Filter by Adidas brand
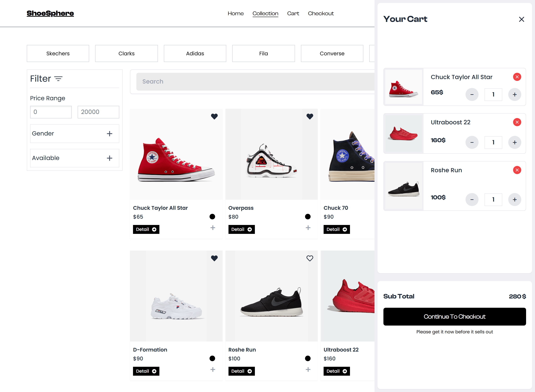The image size is (535, 392). pyautogui.click(x=195, y=53)
